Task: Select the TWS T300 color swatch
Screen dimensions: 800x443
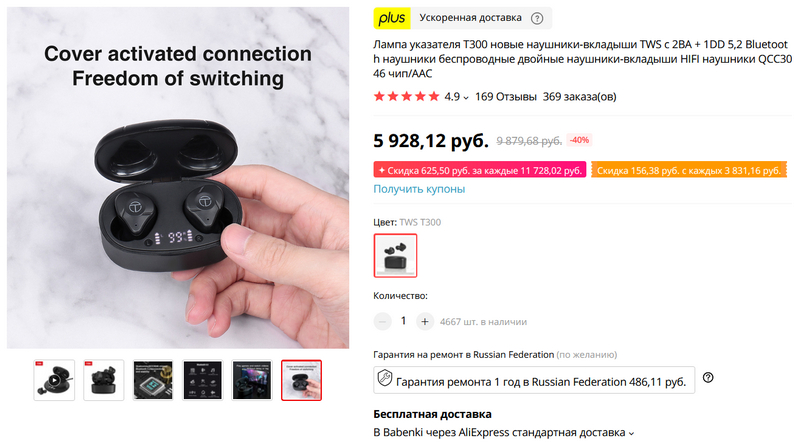Action: point(395,256)
